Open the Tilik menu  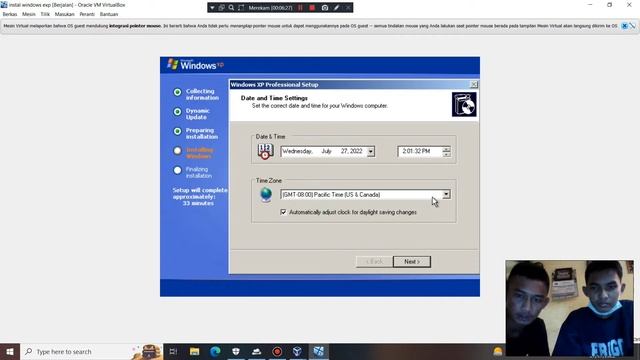[45, 14]
